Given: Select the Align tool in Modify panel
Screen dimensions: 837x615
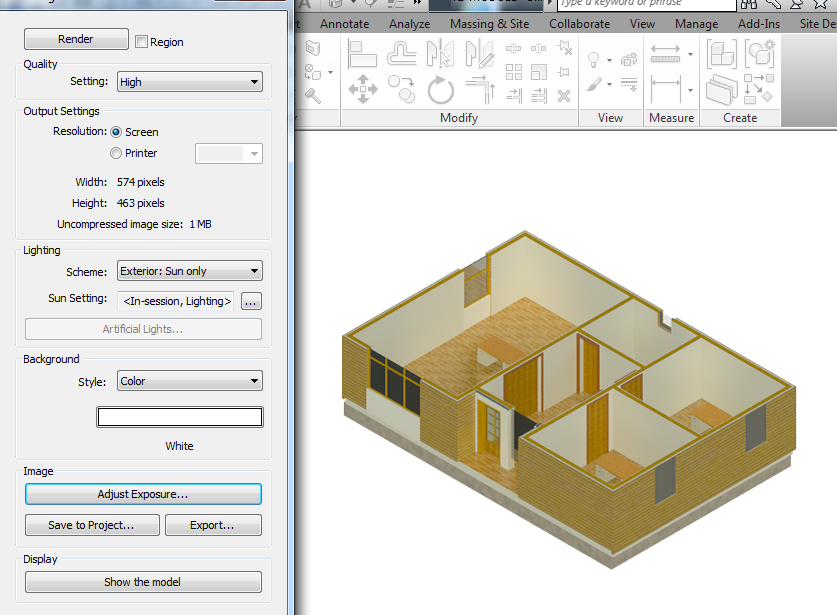Looking at the screenshot, I should pos(362,55).
